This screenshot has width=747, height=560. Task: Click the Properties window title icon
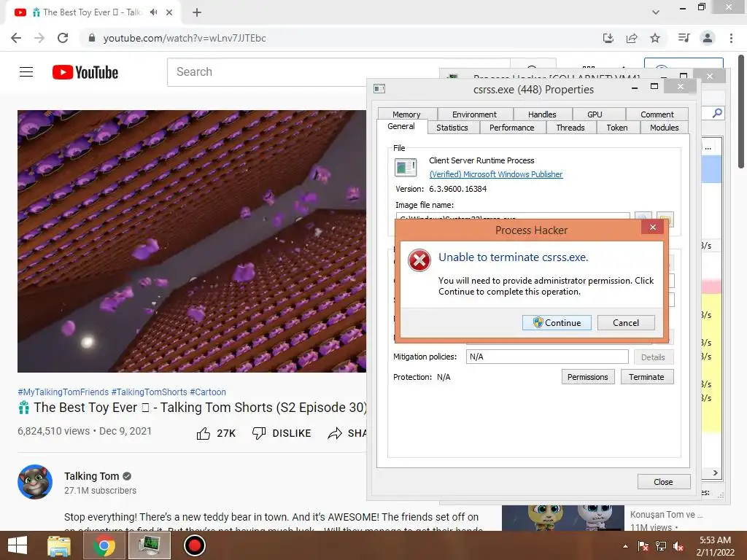[379, 88]
